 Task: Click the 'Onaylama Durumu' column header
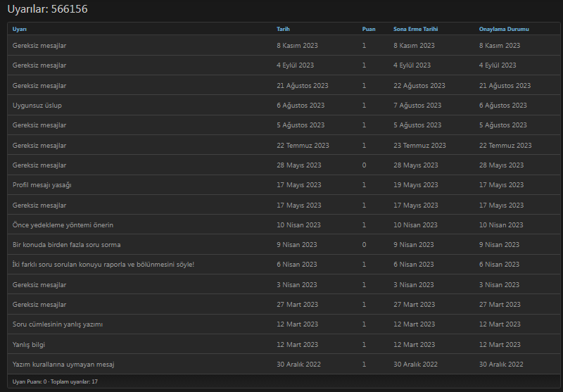click(x=504, y=29)
